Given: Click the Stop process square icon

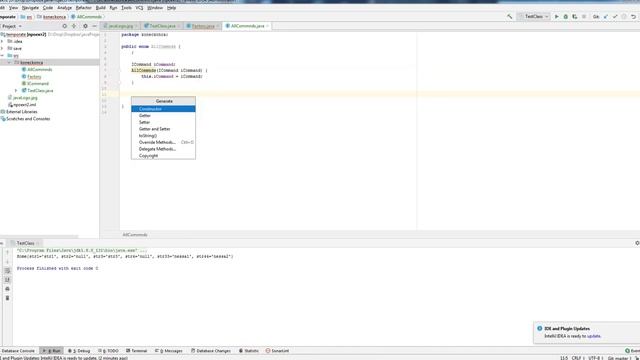Looking at the screenshot, I should pyautogui.click(x=584, y=17).
